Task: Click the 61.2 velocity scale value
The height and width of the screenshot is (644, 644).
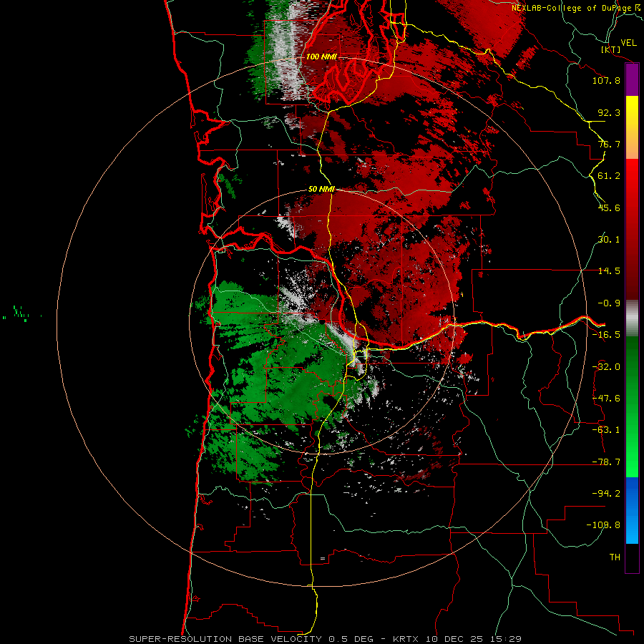Action: pyautogui.click(x=609, y=176)
